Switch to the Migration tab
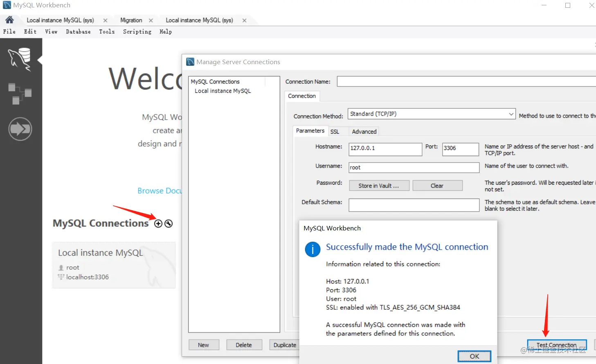Screen dimensions: 596x364 point(131,20)
